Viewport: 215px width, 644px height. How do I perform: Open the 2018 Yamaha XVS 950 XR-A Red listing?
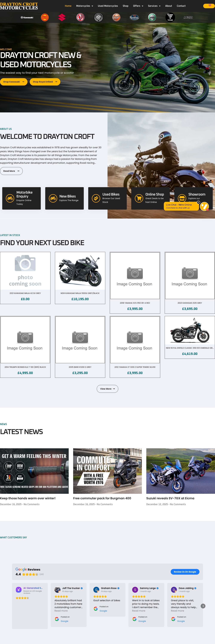[135, 283]
